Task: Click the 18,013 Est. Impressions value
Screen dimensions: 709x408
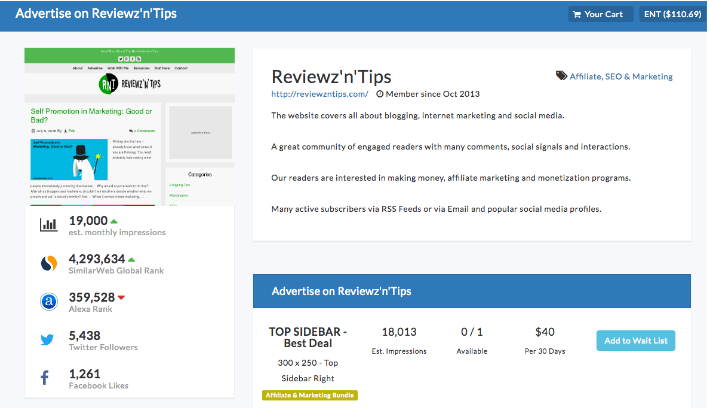Action: click(399, 332)
